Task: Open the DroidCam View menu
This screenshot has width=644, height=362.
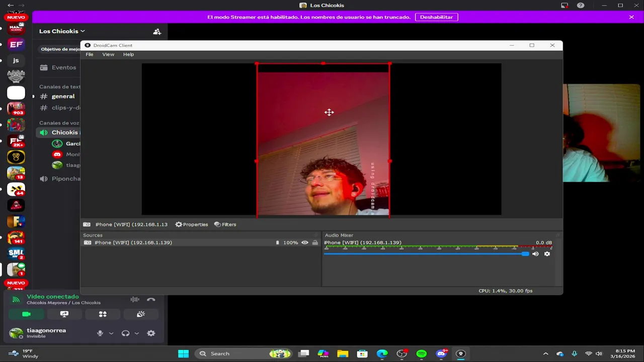Action: pos(108,54)
